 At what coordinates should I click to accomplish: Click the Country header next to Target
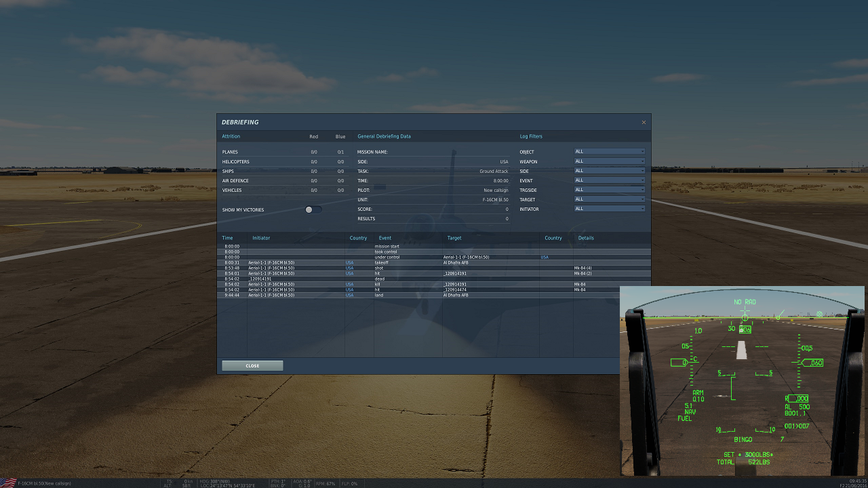tap(553, 238)
